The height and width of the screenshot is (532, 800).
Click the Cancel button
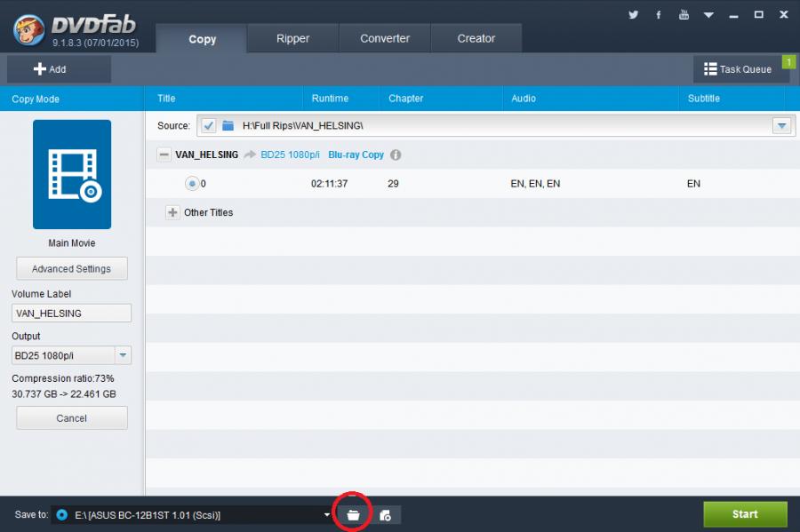coord(72,417)
